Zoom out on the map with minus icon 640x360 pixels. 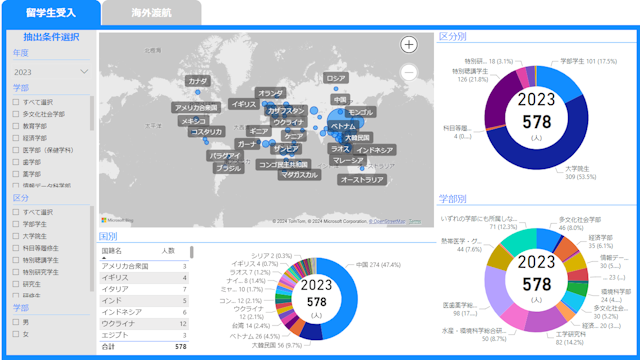click(x=409, y=72)
